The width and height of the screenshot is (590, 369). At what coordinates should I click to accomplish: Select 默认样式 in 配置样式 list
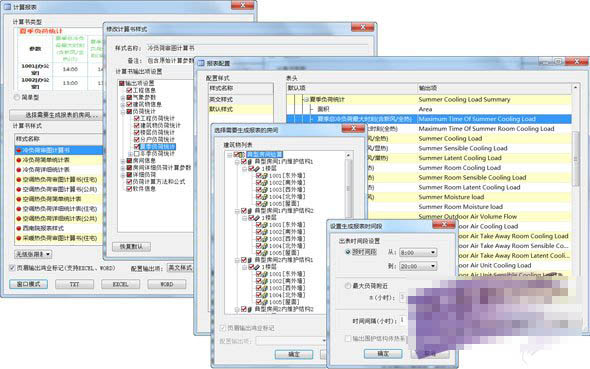pos(241,109)
